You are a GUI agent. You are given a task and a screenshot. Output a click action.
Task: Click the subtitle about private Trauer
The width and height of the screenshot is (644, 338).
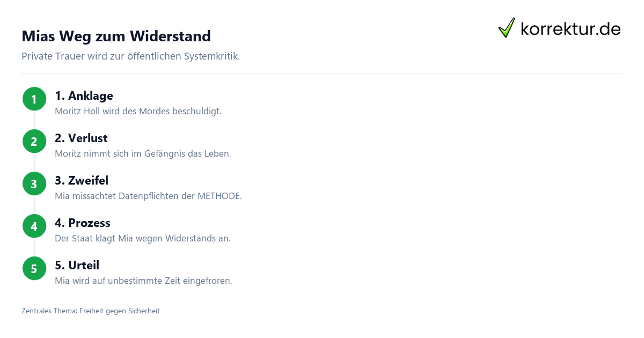tap(130, 56)
